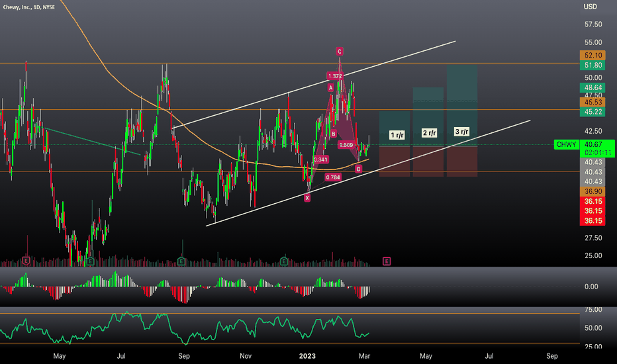617x364 pixels.
Task: Select the 2 r/r position label
Action: pos(429,133)
